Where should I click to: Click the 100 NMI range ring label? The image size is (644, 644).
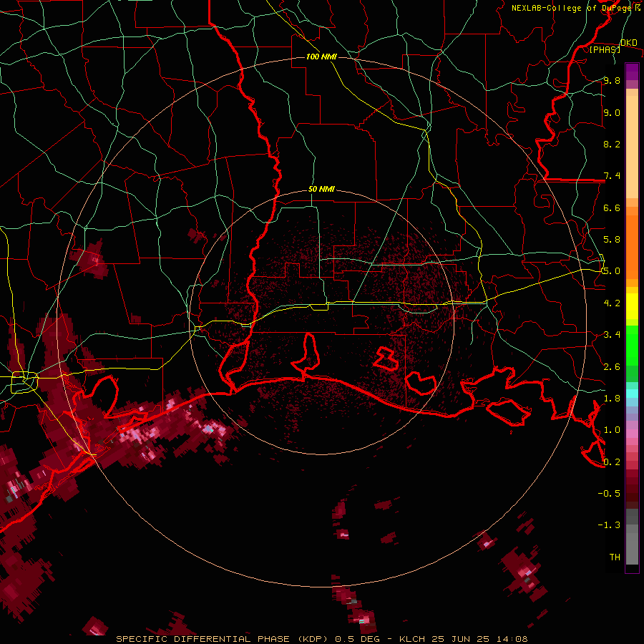(321, 57)
